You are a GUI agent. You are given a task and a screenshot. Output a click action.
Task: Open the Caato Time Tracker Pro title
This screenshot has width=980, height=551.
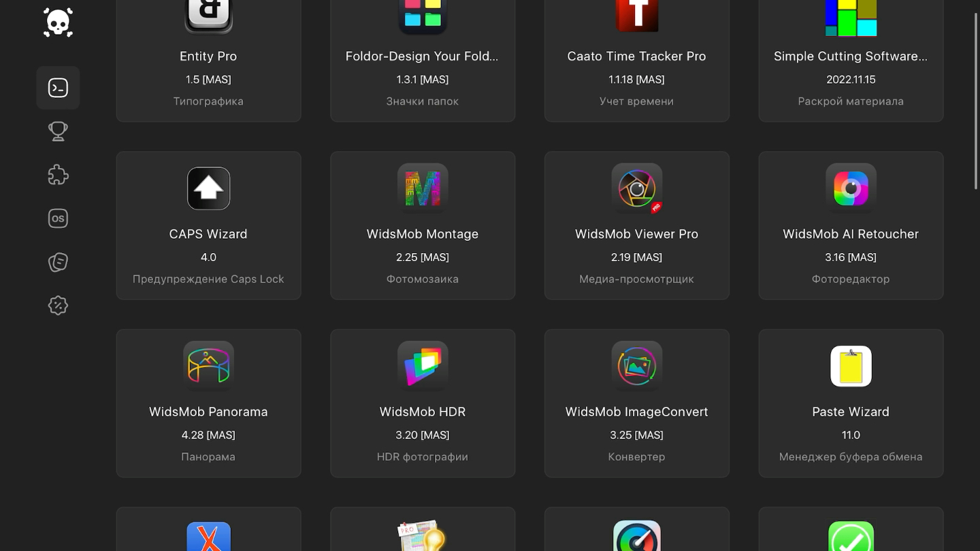pyautogui.click(x=637, y=56)
